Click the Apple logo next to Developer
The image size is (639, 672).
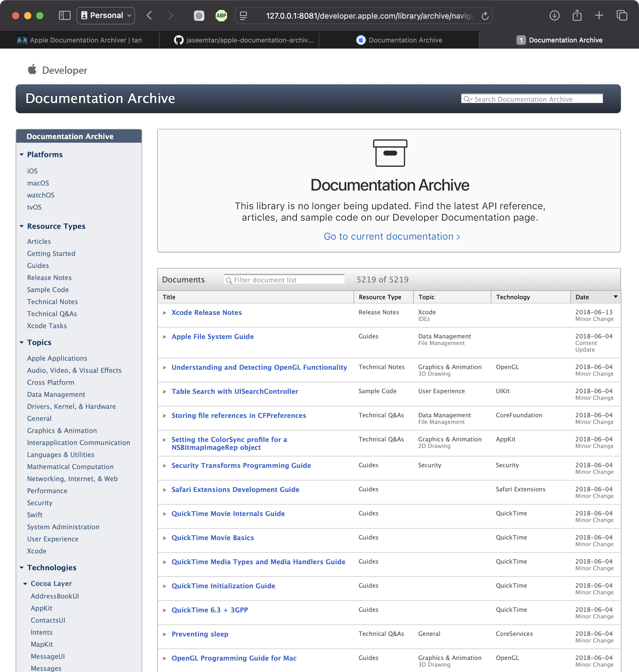[x=32, y=70]
